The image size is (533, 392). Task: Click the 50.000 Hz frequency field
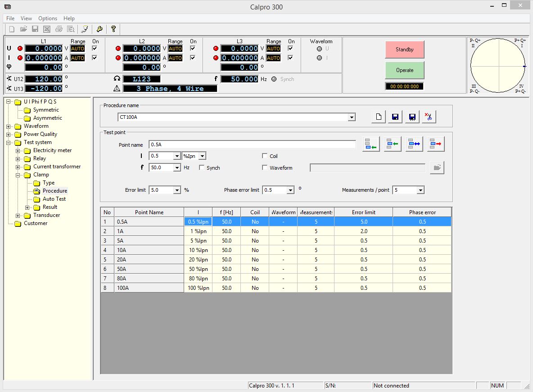[239, 79]
